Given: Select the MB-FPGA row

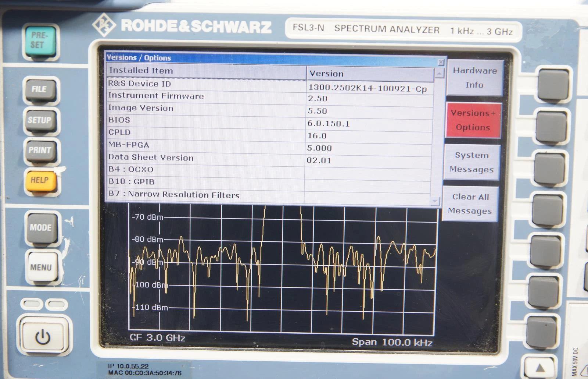Looking at the screenshot, I should tap(269, 146).
